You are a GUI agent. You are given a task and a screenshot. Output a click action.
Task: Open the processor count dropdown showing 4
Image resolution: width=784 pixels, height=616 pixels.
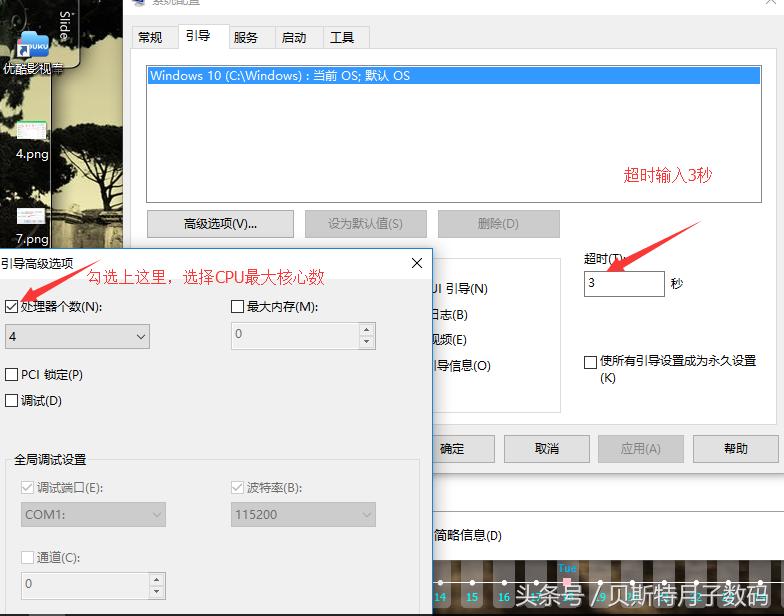pos(78,336)
